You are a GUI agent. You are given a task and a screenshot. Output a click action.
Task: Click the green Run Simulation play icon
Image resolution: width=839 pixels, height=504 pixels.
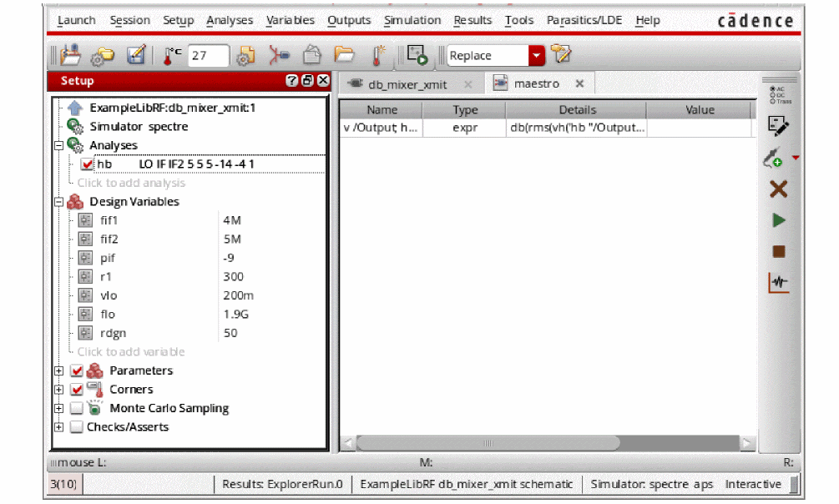[x=778, y=220]
